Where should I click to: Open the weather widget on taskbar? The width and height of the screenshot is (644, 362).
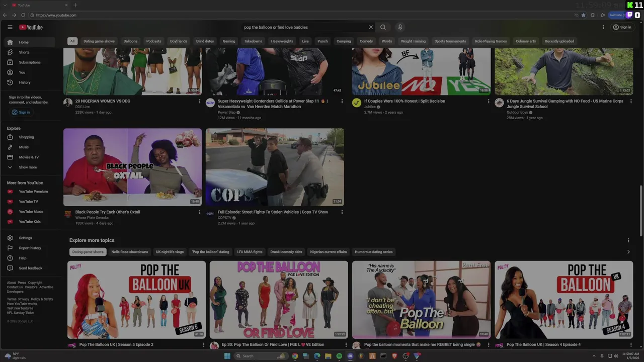[15, 356]
